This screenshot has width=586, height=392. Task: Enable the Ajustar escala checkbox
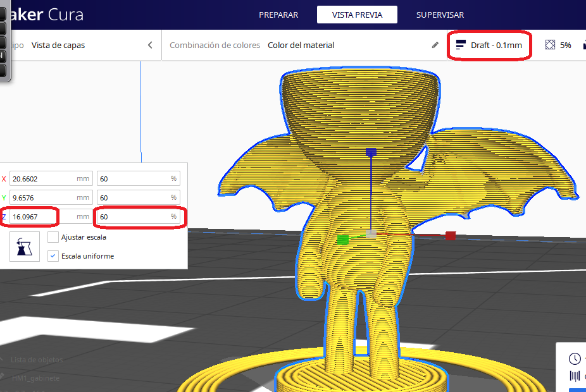click(x=54, y=237)
